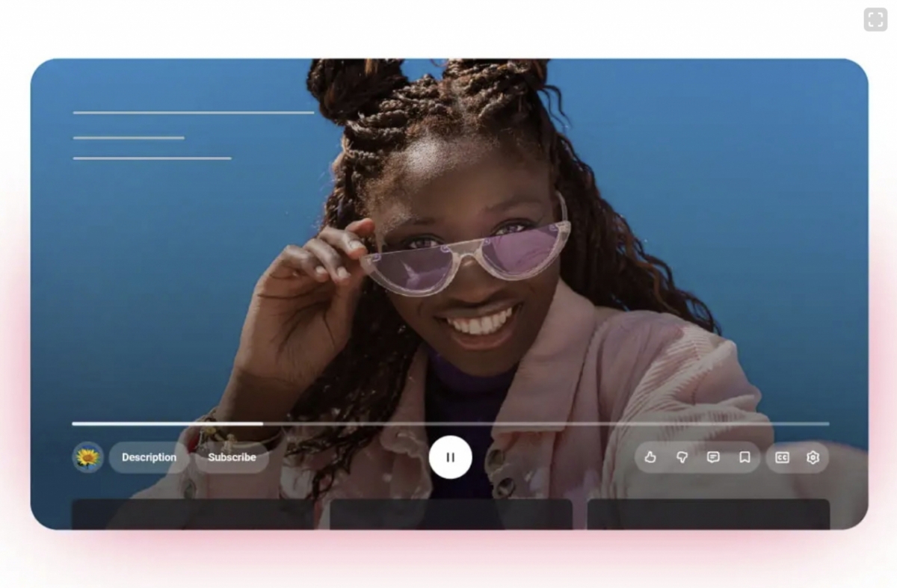Open the Description panel

(149, 457)
